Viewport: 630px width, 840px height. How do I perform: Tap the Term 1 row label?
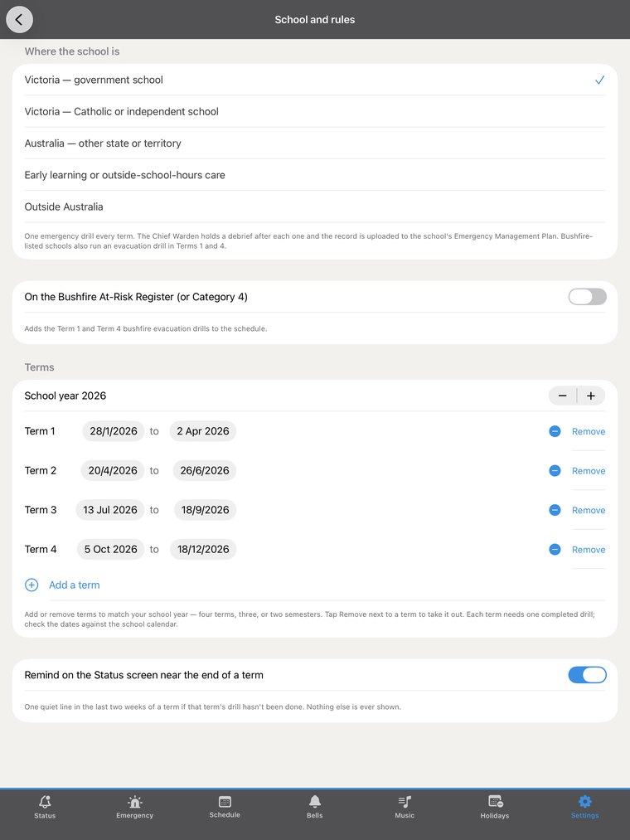point(40,431)
